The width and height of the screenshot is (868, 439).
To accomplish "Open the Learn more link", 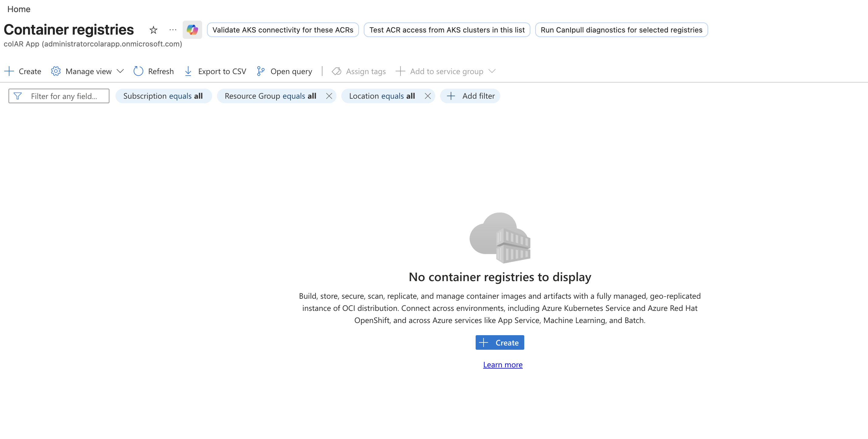I will click(503, 365).
